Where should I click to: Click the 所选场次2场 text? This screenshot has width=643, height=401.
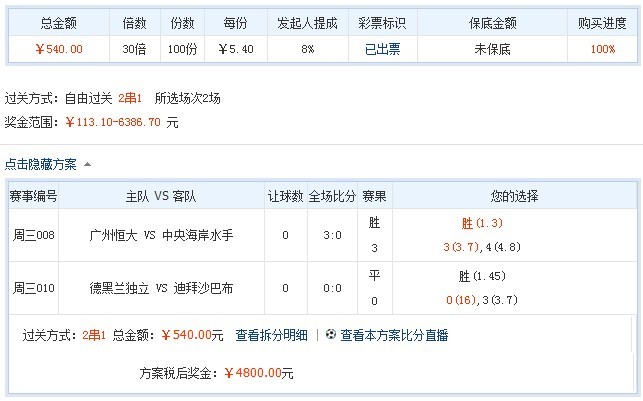pos(188,98)
